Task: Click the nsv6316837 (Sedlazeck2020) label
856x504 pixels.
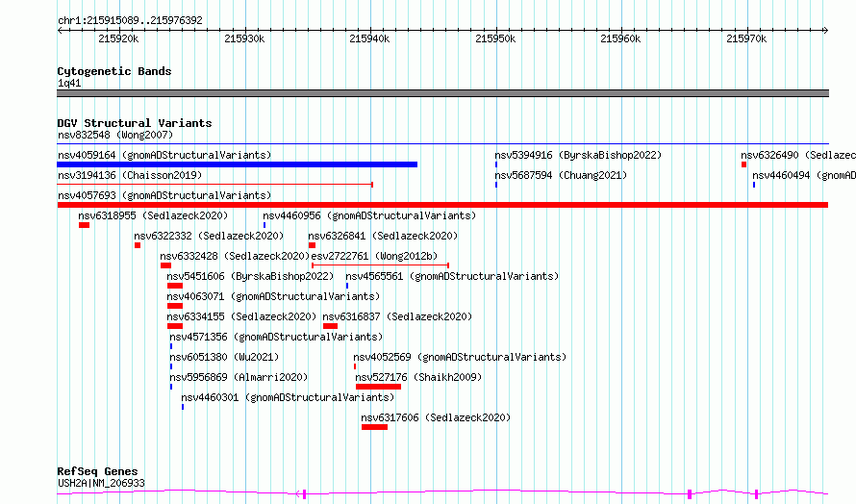Action: (x=397, y=316)
